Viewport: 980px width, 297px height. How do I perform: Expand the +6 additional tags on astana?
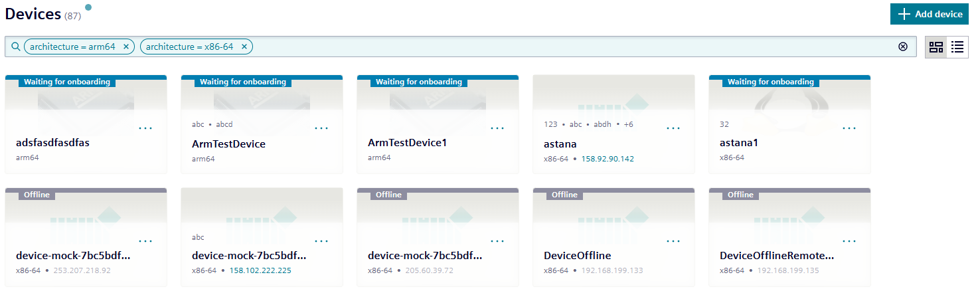click(x=627, y=124)
